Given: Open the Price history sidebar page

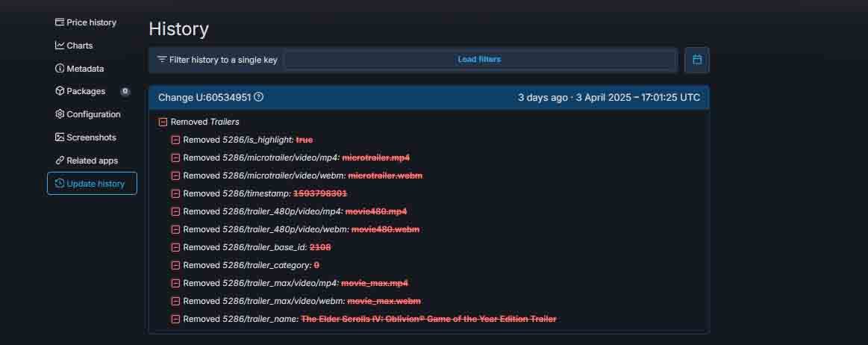Looking at the screenshot, I should tap(86, 22).
